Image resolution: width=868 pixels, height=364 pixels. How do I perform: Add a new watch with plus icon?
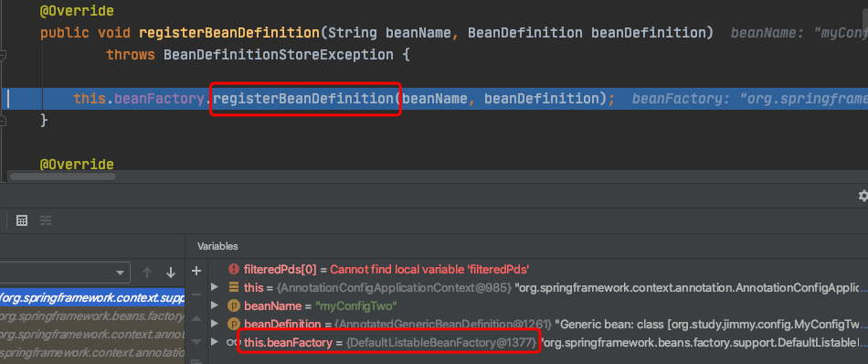click(196, 271)
